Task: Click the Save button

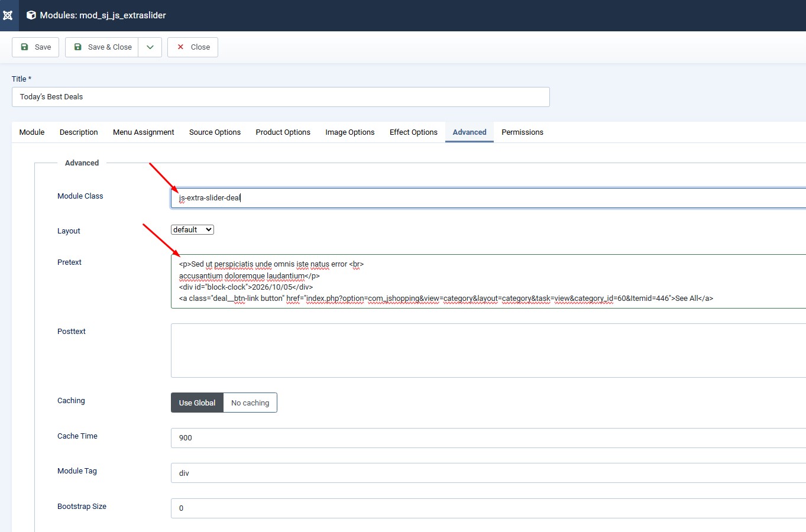Action: (x=35, y=47)
